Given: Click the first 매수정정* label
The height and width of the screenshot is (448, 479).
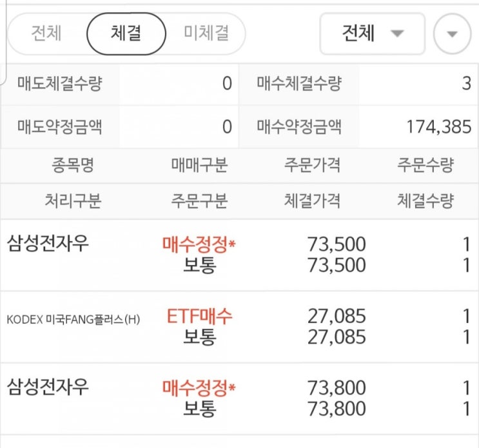Looking at the screenshot, I should pyautogui.click(x=199, y=244).
